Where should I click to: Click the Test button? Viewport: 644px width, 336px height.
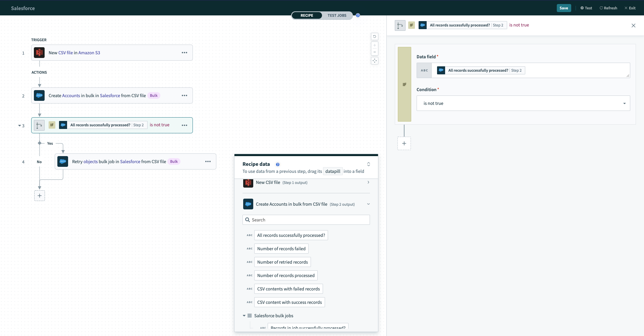pyautogui.click(x=586, y=8)
